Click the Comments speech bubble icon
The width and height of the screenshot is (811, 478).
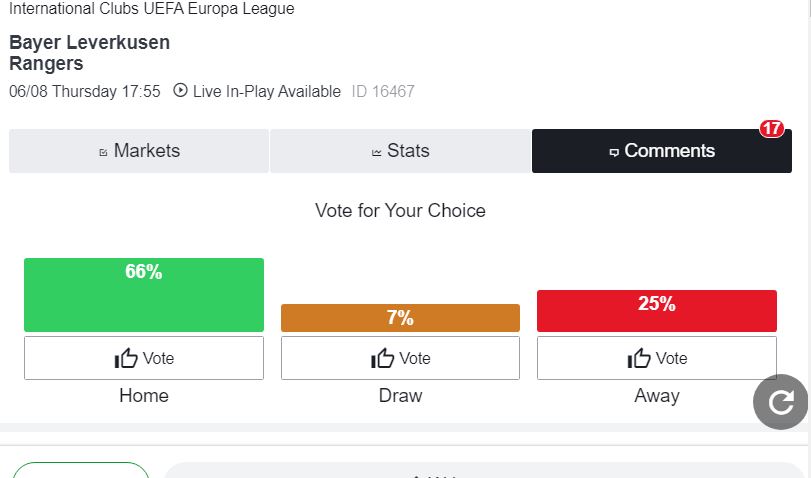pos(614,152)
